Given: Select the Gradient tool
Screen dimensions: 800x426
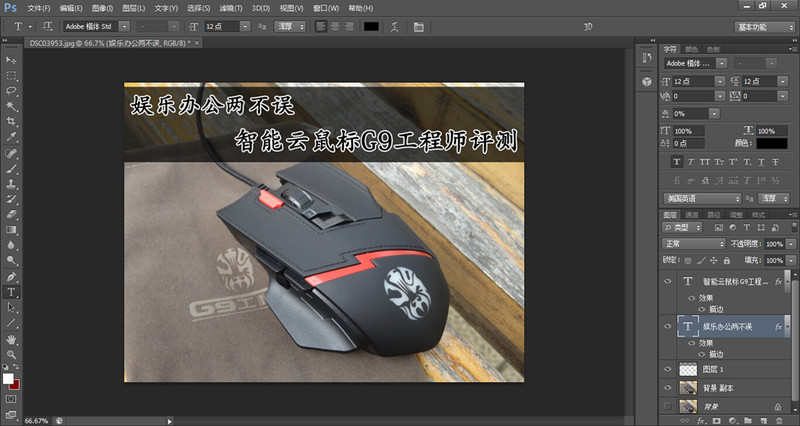Looking at the screenshot, I should pyautogui.click(x=11, y=230).
